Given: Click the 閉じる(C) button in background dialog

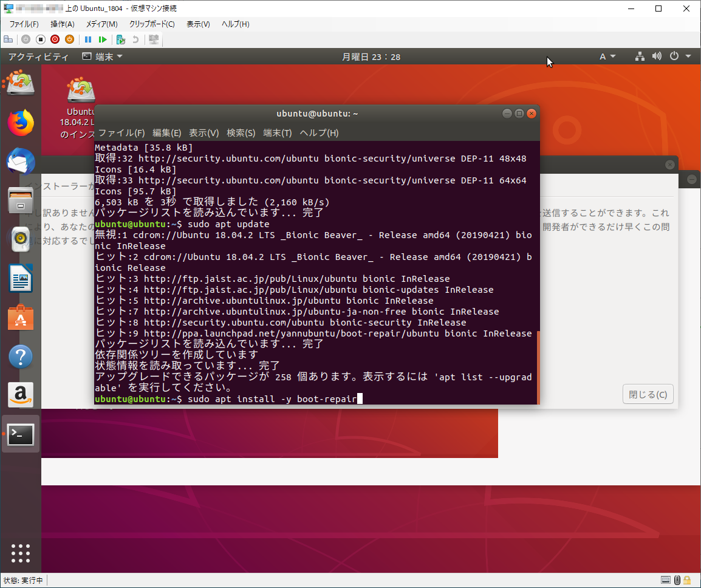Looking at the screenshot, I should (648, 394).
